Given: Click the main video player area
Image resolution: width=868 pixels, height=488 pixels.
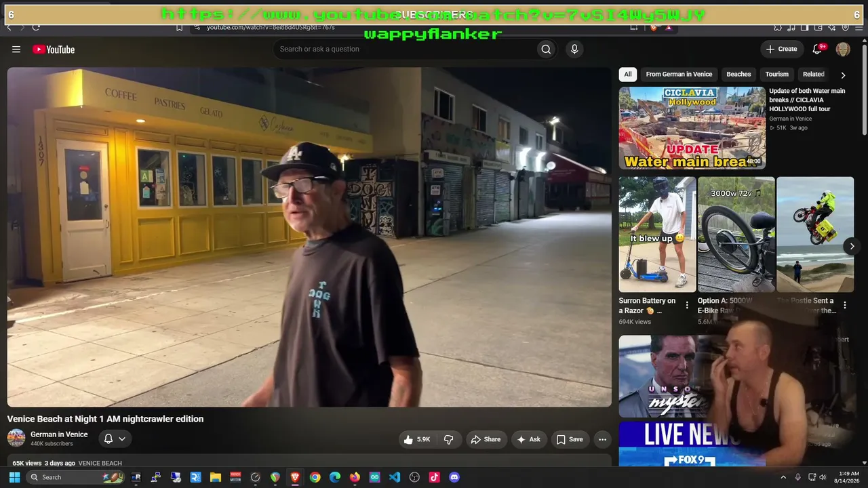Looking at the screenshot, I should click(309, 237).
